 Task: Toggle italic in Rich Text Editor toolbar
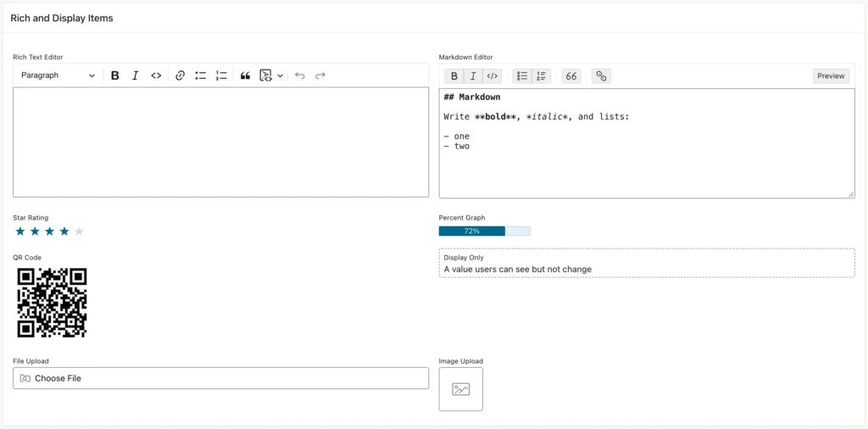[x=135, y=75]
